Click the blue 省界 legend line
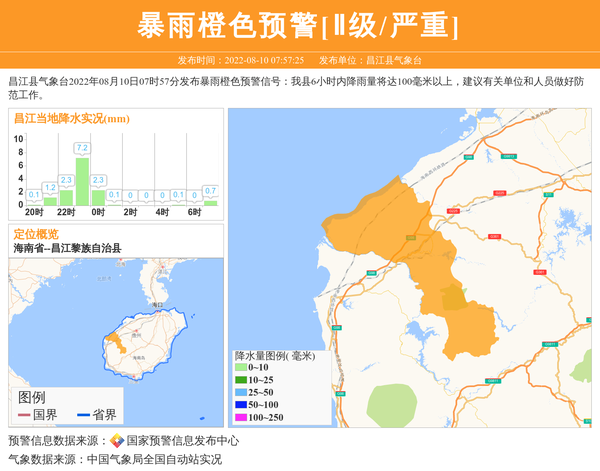 click(85, 415)
